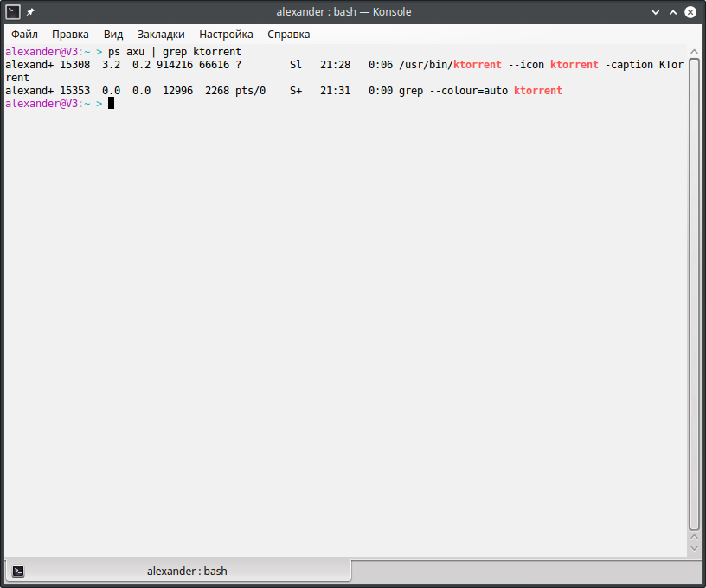
Task: Click the terminal icon on the bash tab
Action: [18, 571]
